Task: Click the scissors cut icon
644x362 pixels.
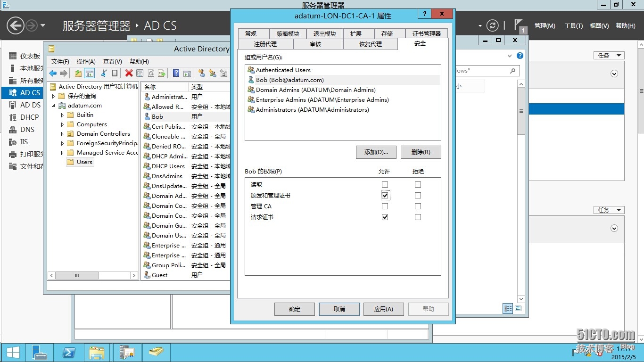Action: (x=104, y=73)
